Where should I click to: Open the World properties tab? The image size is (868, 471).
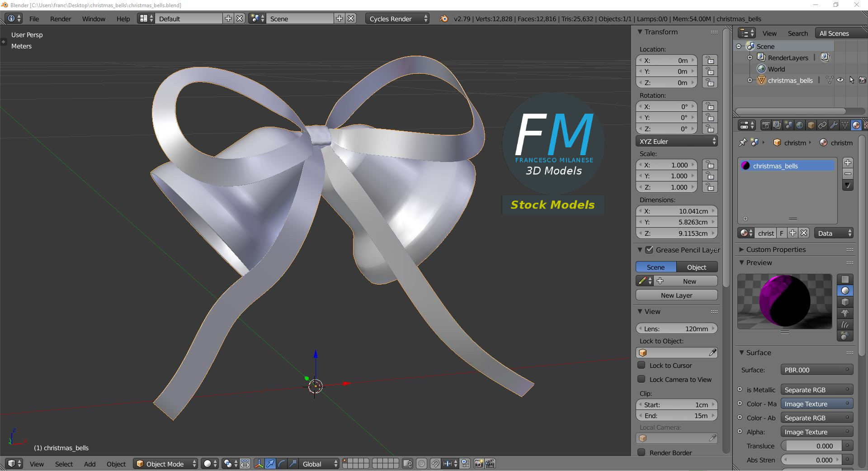pos(800,125)
